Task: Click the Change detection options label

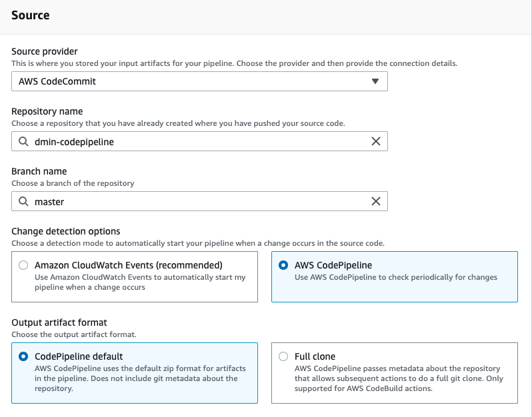Action: point(66,231)
